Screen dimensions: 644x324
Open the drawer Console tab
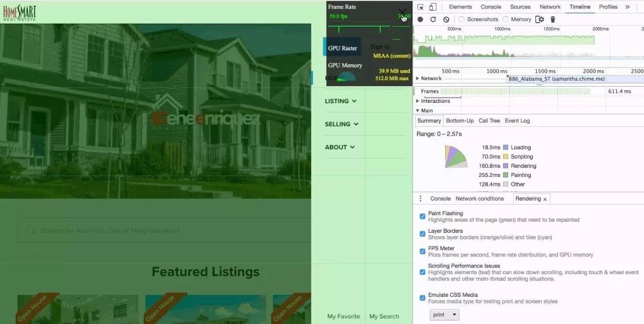coord(440,199)
